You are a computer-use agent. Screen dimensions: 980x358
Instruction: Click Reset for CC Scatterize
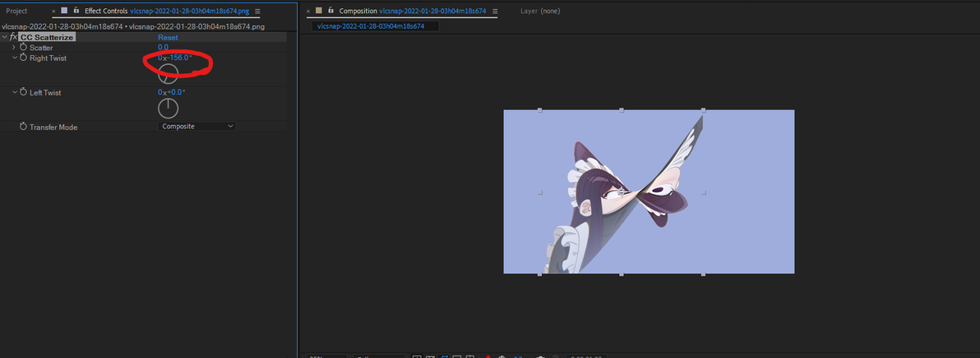[x=168, y=38]
